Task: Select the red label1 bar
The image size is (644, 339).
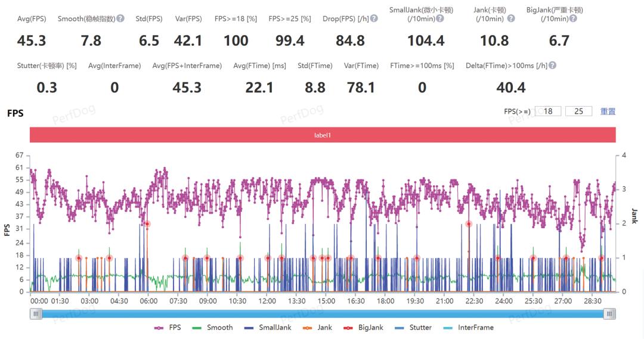Action: pos(323,135)
